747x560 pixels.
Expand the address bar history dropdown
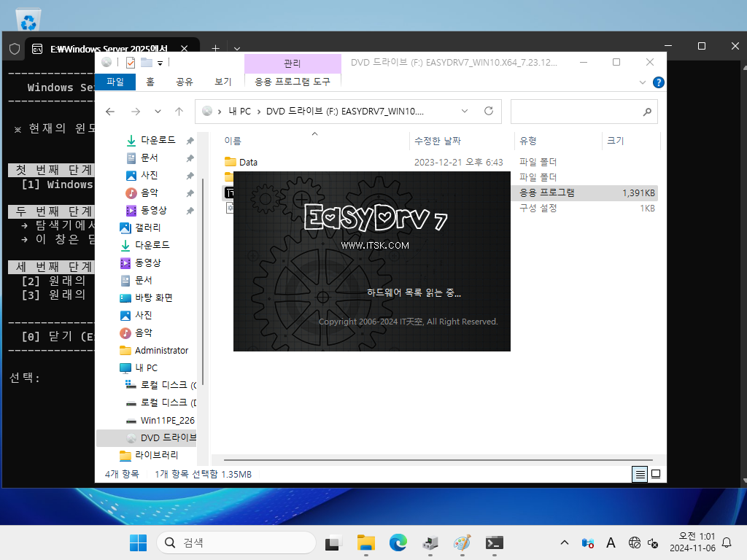click(x=465, y=111)
